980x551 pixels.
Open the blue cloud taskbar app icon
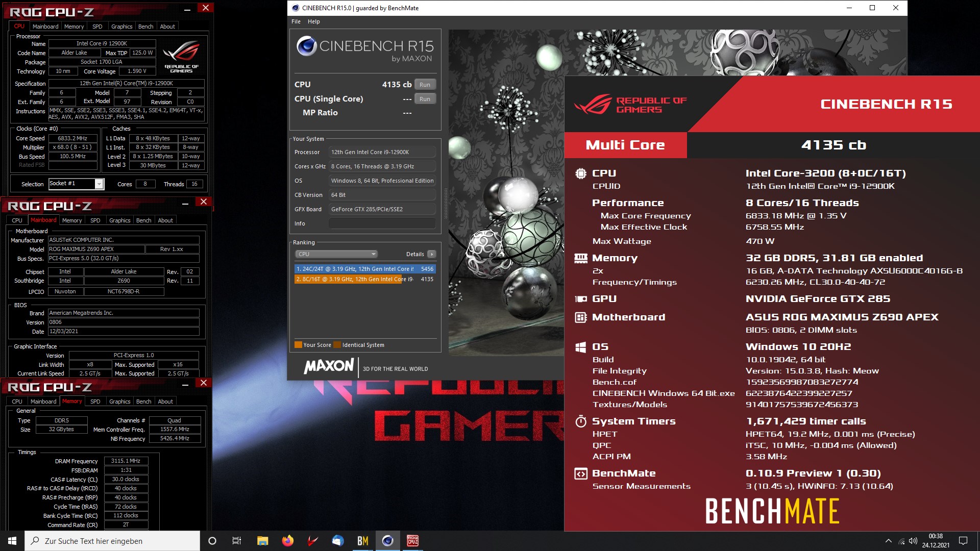point(338,541)
